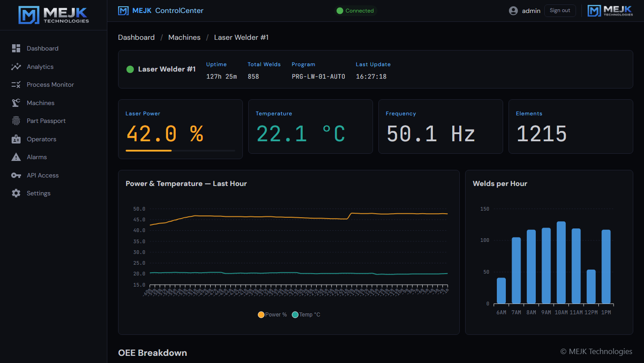
Task: Click the green Laser Welder #1 status dot
Action: tap(130, 69)
